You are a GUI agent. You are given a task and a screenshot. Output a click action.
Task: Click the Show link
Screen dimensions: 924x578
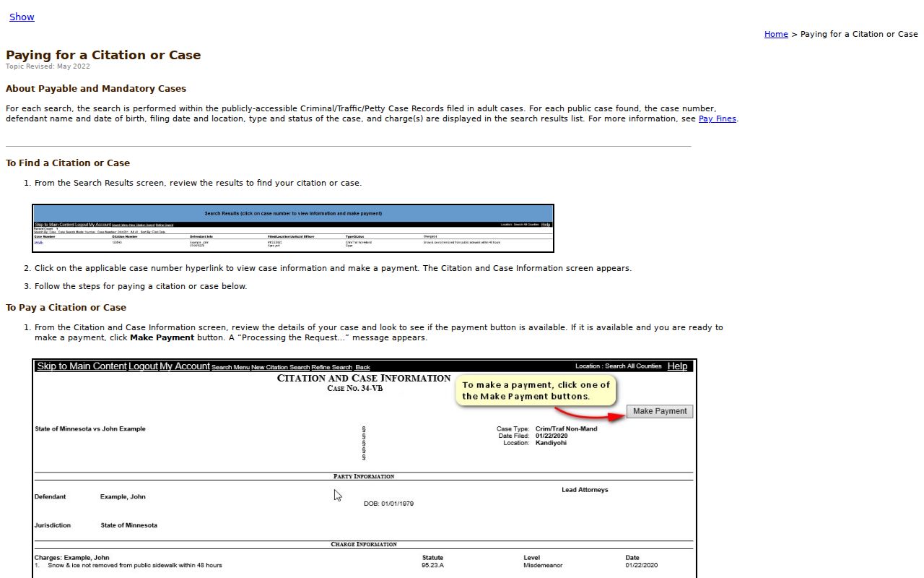coord(22,17)
